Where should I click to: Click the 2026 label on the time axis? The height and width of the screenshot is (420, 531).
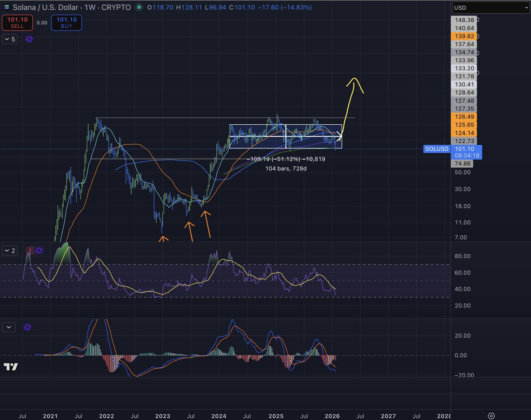[x=332, y=416]
